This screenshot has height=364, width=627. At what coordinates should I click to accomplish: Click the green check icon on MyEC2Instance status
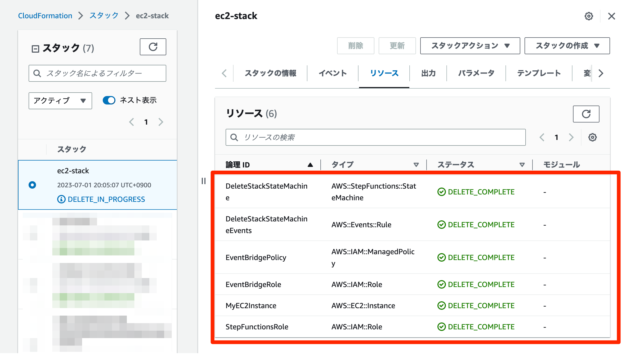(x=441, y=306)
